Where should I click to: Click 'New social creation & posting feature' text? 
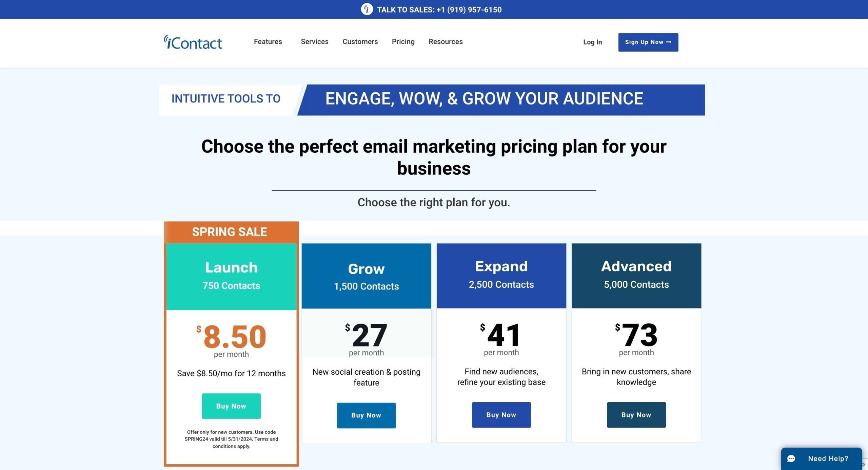(x=366, y=377)
